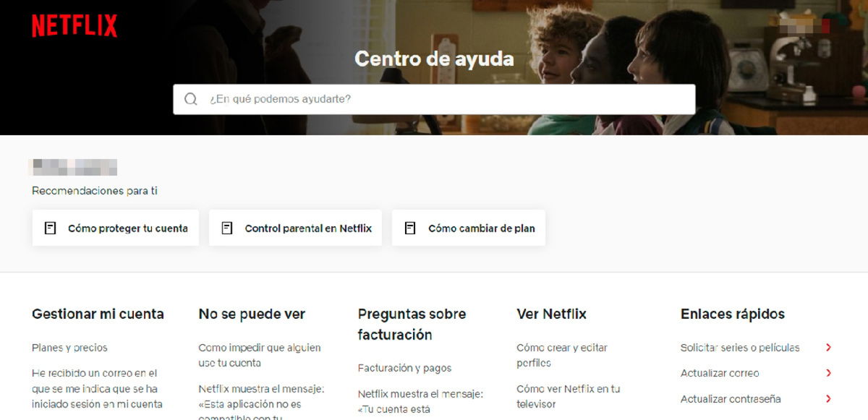Click the article icon on 'Cómo proteger tu cuenta'
This screenshot has width=868, height=420.
51,227
